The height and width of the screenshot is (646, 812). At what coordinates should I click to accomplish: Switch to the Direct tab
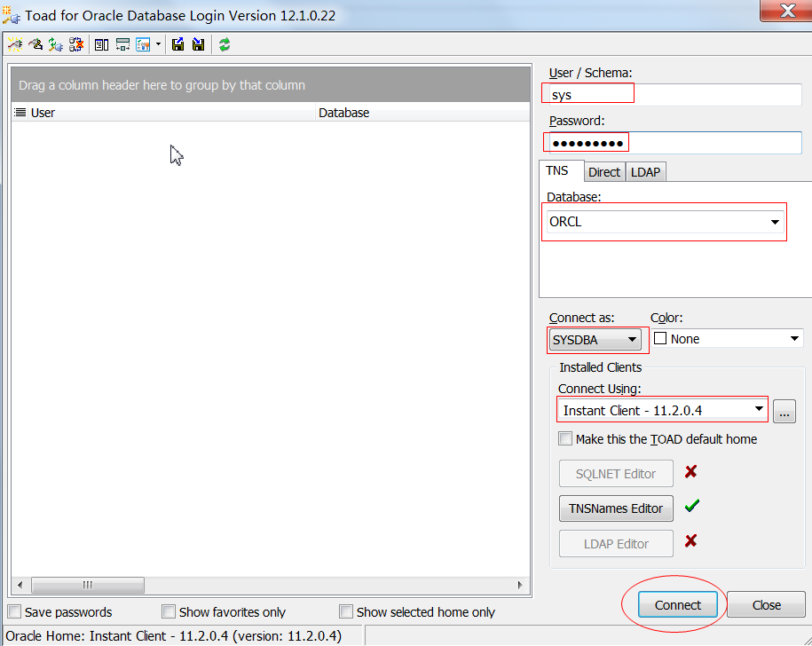pyautogui.click(x=604, y=172)
